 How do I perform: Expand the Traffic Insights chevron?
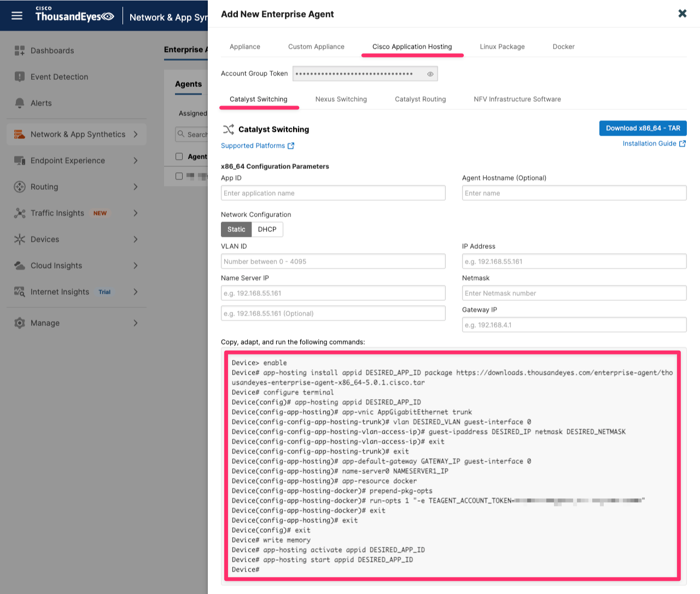(136, 213)
